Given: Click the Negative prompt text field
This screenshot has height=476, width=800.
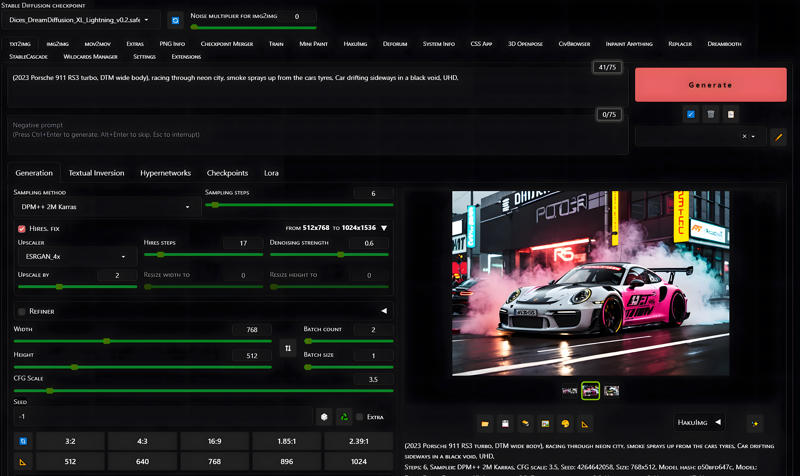Looking at the screenshot, I should (317, 135).
